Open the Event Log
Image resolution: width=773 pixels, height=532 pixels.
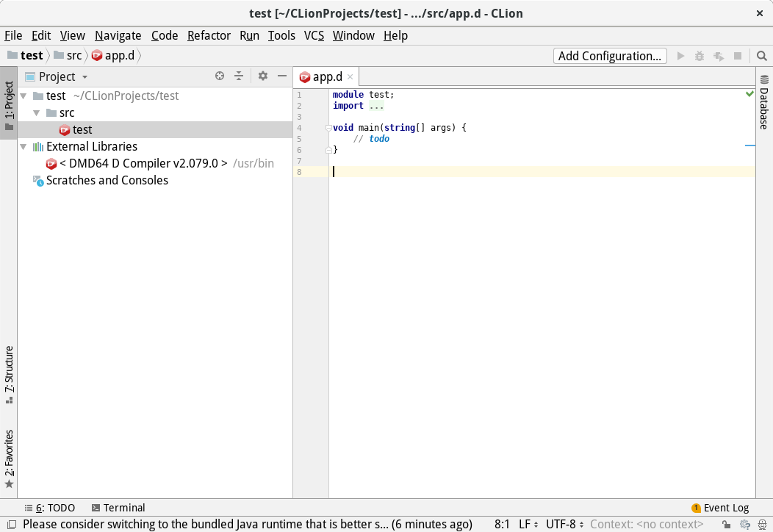720,508
